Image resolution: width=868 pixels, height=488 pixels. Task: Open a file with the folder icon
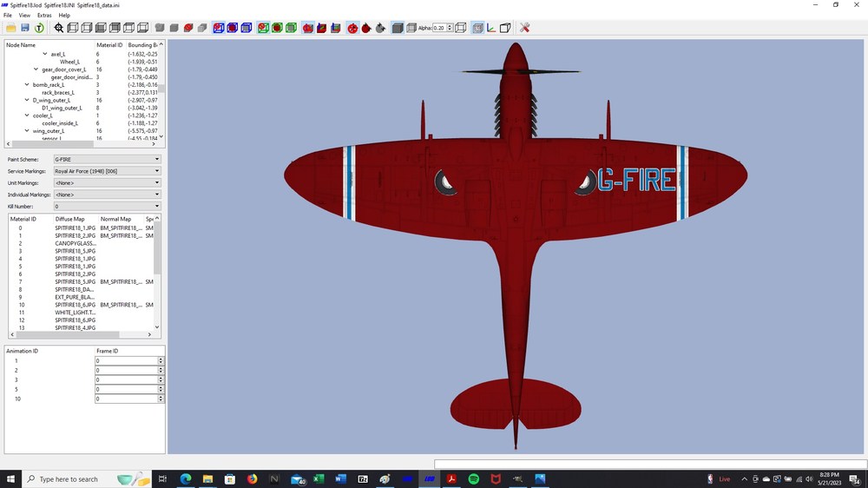tap(11, 28)
